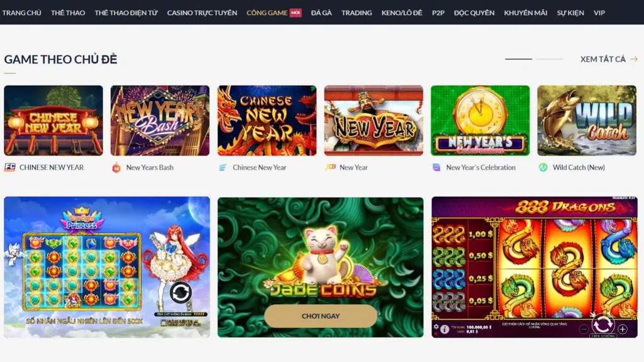Click the provider icon beside New Year's Celebration
This screenshot has width=644, height=362.
436,167
